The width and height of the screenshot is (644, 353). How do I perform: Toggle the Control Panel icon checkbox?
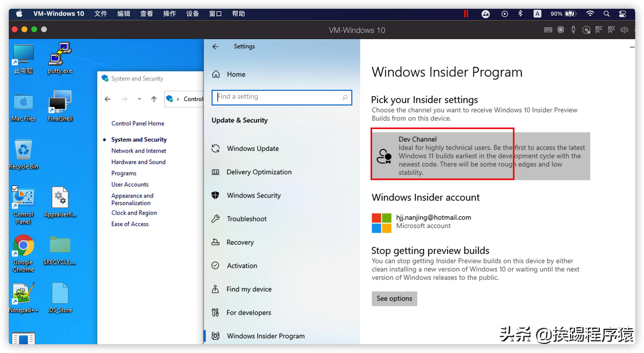pyautogui.click(x=15, y=189)
